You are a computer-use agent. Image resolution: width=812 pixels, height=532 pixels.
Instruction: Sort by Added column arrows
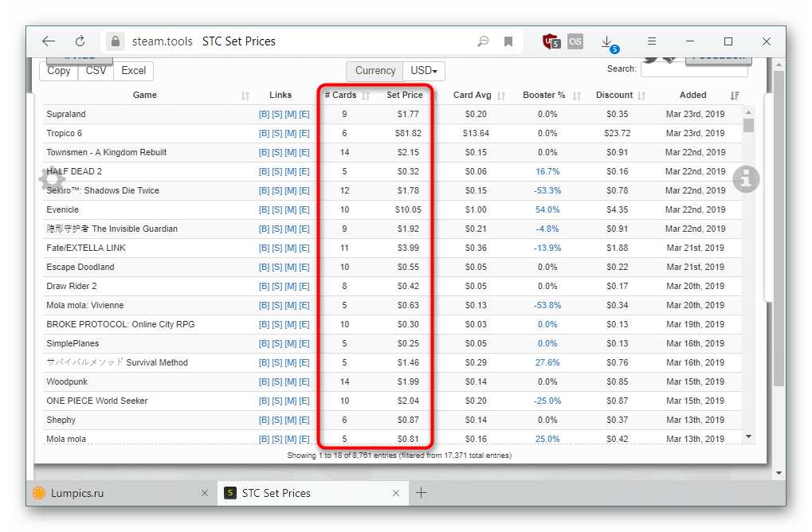(735, 96)
